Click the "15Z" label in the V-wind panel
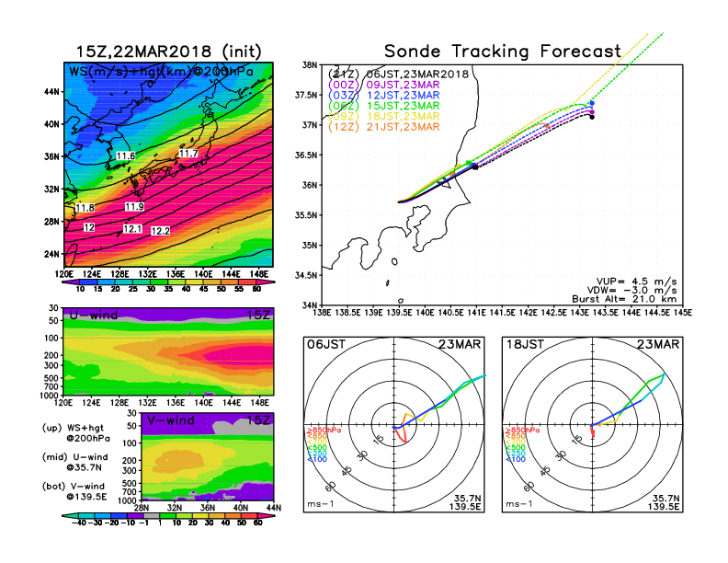The height and width of the screenshot is (563, 728). (258, 420)
